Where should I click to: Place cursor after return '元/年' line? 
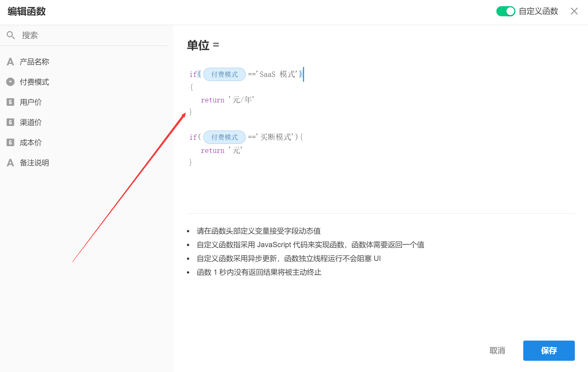click(x=256, y=100)
